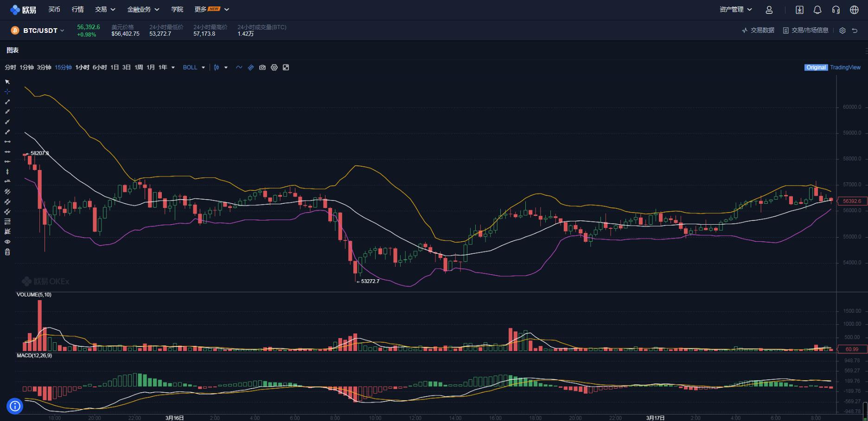Viewport: 868px width, 421px height.
Task: Open 交易/市场信息 panel
Action: click(806, 30)
